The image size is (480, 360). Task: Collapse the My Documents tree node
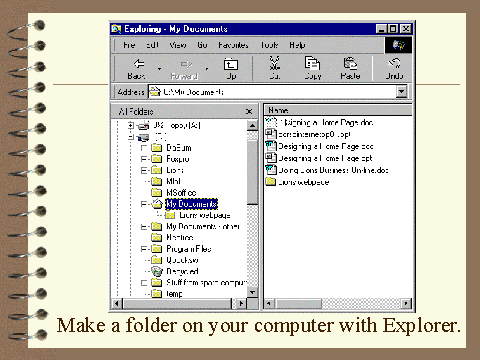pos(144,204)
